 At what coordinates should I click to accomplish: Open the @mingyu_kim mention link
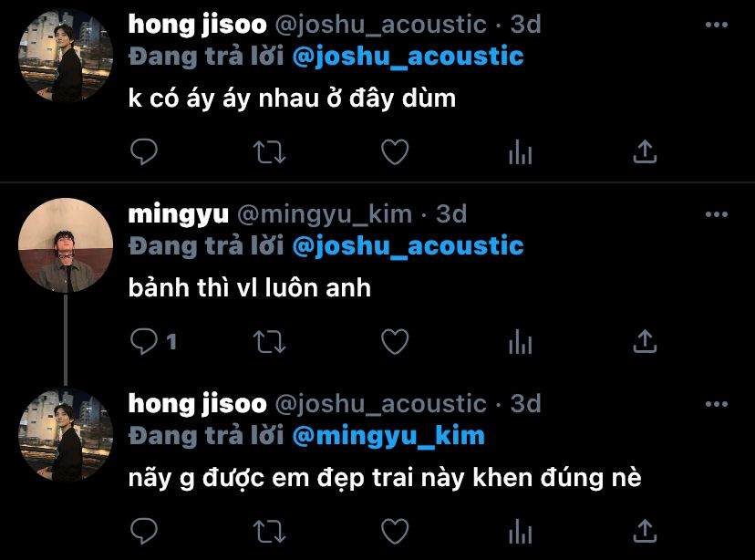point(388,436)
